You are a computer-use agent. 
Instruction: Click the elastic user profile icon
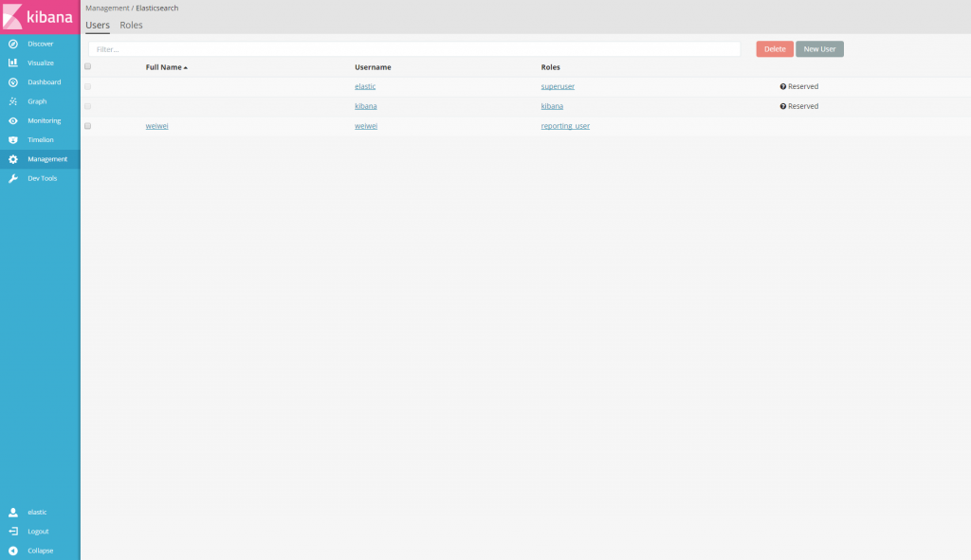13,513
